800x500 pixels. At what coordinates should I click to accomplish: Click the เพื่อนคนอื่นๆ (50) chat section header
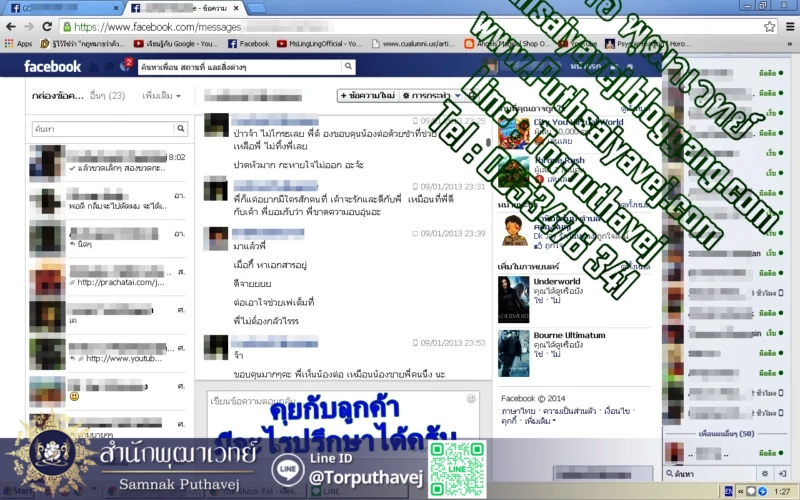(x=726, y=434)
